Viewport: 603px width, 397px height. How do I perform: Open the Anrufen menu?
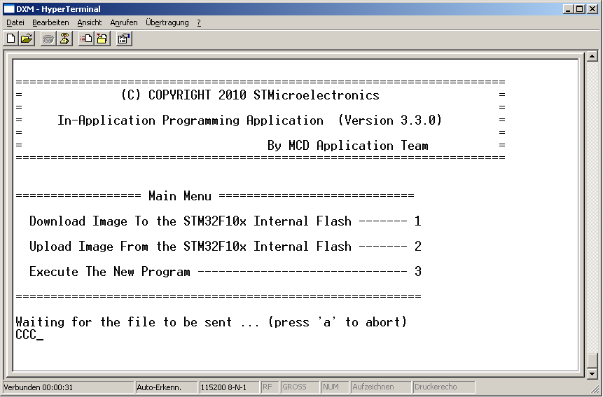[123, 22]
